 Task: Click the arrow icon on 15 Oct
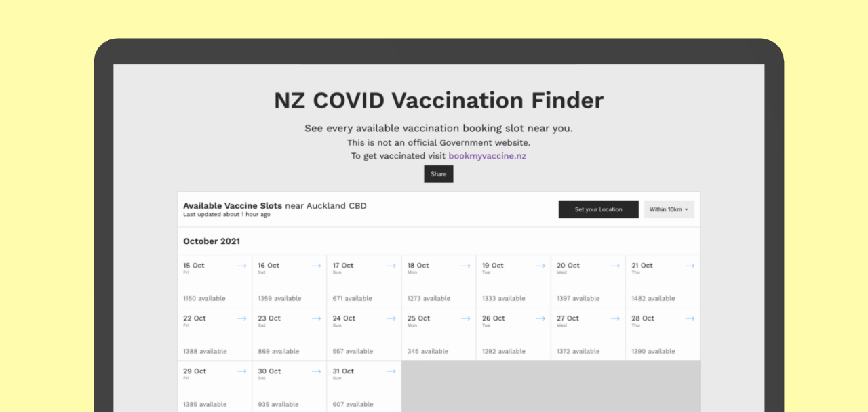coord(241,266)
